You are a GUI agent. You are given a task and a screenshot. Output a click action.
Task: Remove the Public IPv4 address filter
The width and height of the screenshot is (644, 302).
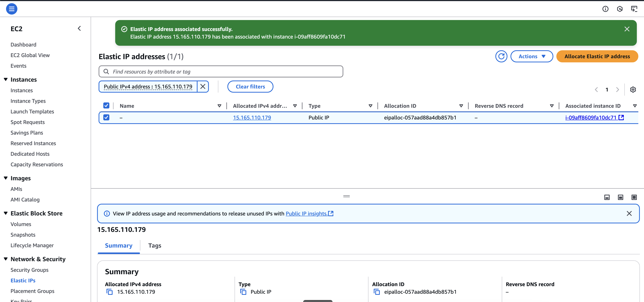tap(203, 87)
